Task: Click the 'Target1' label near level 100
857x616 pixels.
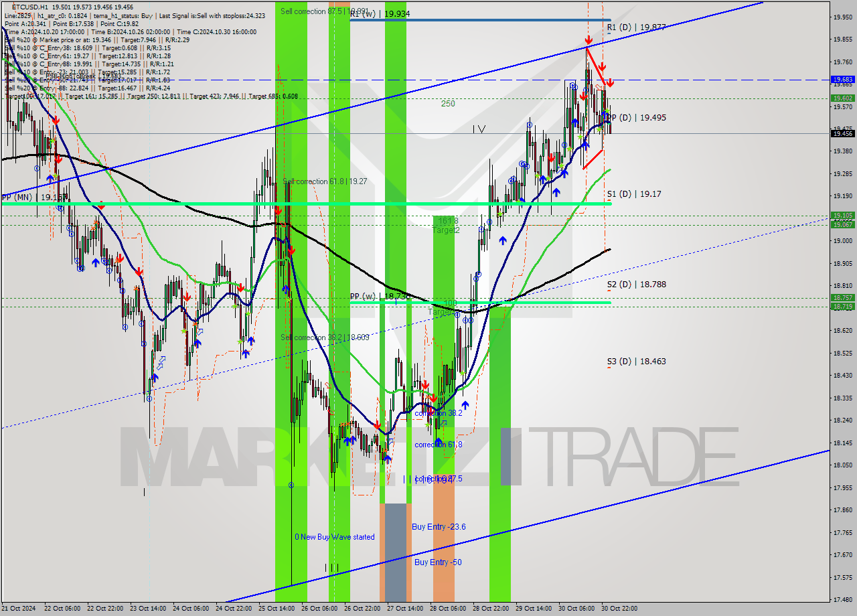Action: 442,312
